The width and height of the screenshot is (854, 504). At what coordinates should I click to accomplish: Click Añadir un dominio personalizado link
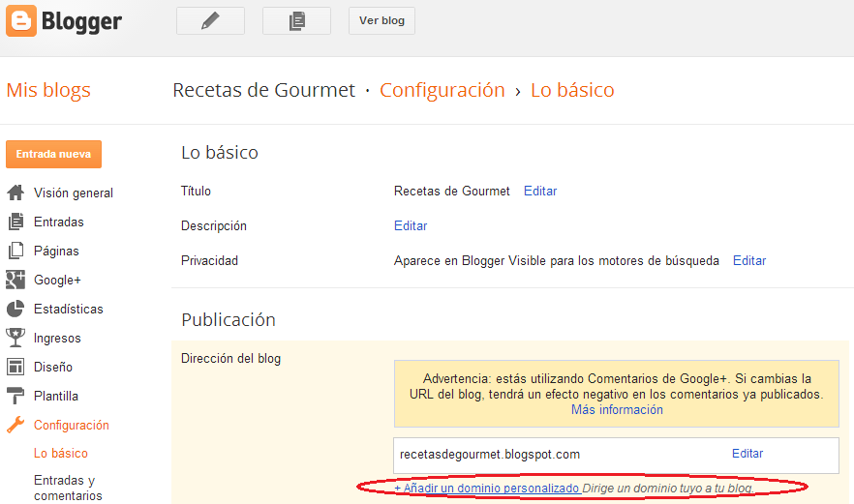(x=487, y=489)
